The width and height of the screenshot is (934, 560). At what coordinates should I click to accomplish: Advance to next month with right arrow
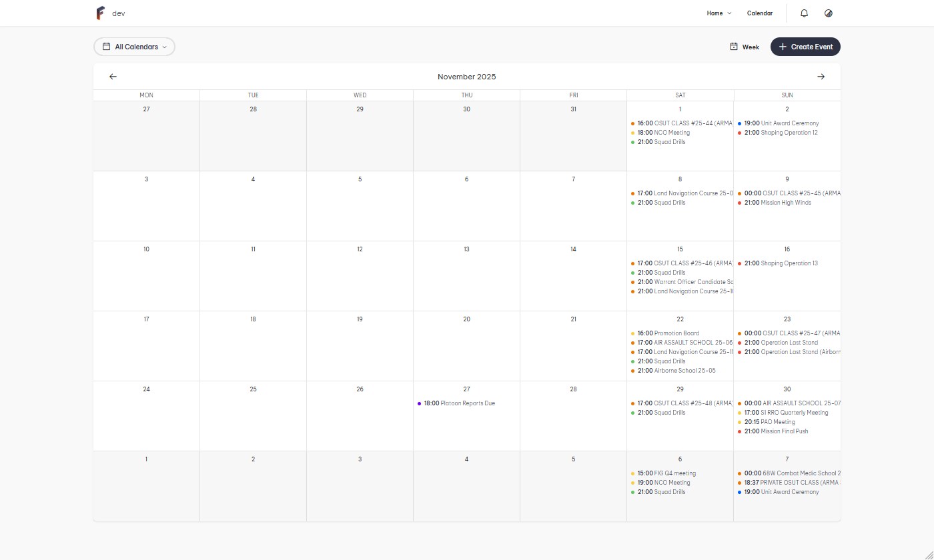821,77
